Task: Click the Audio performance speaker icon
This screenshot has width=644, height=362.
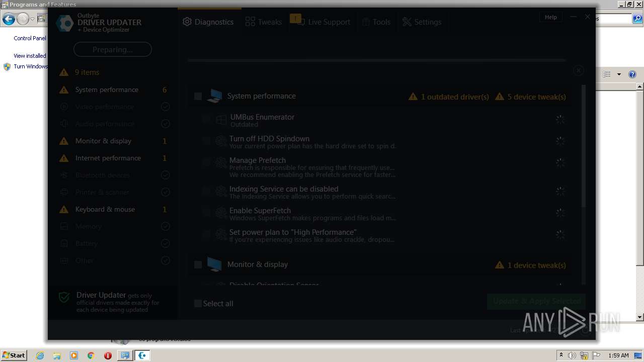Action: click(64, 124)
